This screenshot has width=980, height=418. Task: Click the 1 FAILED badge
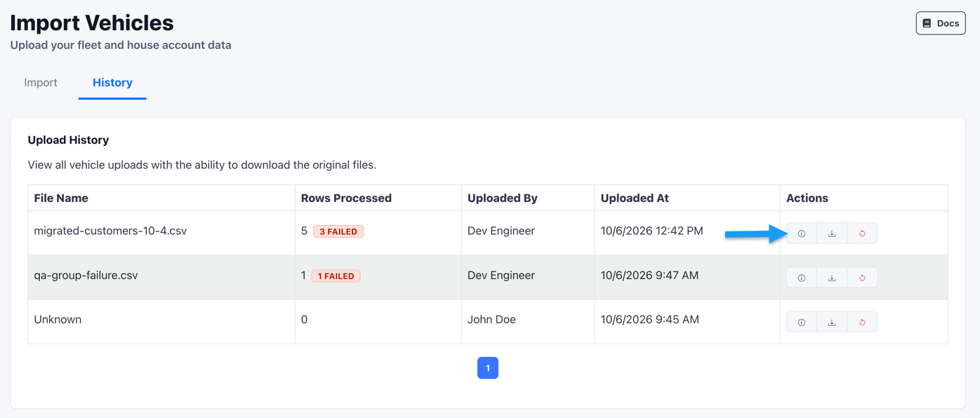click(336, 276)
